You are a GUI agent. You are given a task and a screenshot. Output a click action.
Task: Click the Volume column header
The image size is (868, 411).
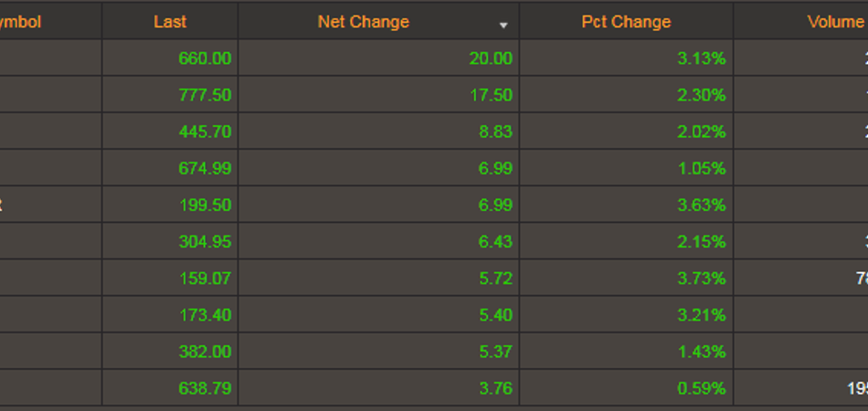click(x=835, y=22)
